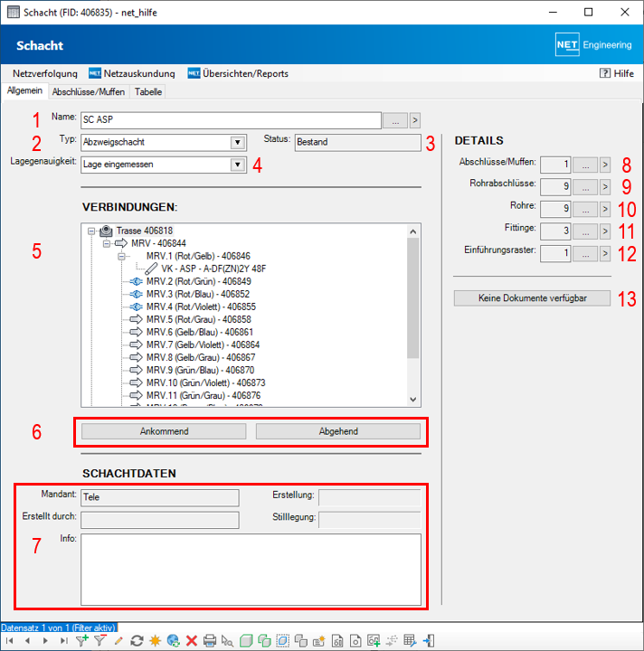This screenshot has height=651, width=644.
Task: Go to the first record
Action: (10, 641)
